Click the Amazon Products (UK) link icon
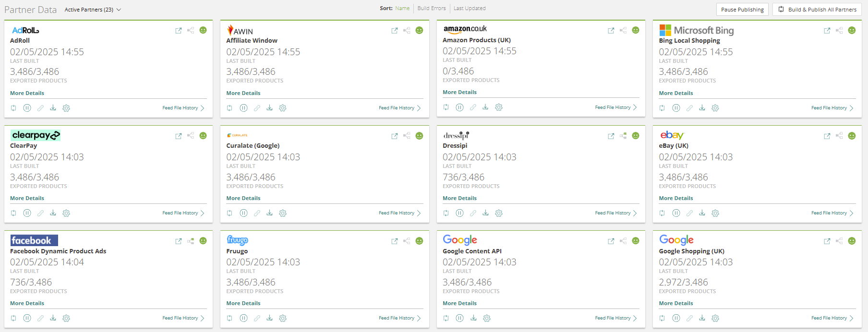Viewport: 868px width, 332px height. (473, 107)
